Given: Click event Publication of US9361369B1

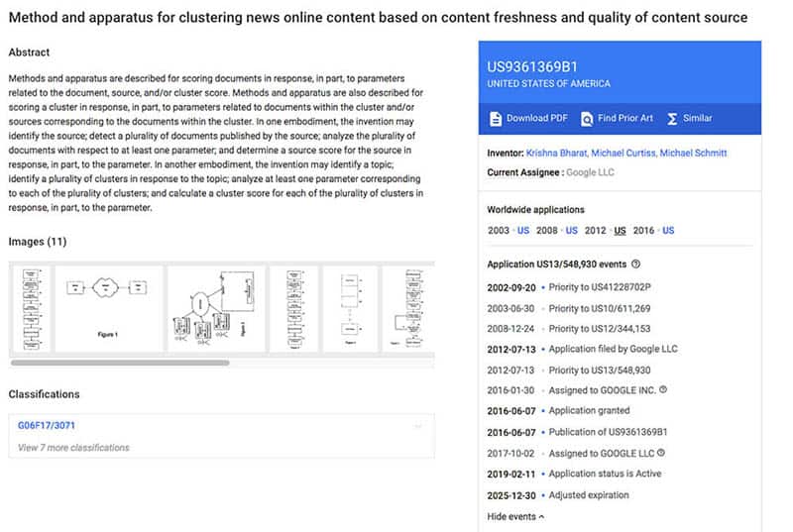Looking at the screenshot, I should point(608,432).
